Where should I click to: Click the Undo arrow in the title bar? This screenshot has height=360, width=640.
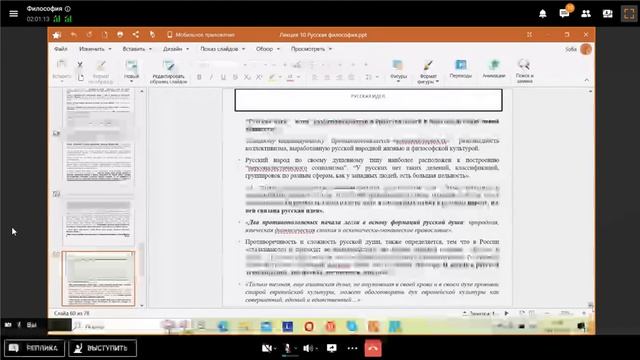(73, 35)
